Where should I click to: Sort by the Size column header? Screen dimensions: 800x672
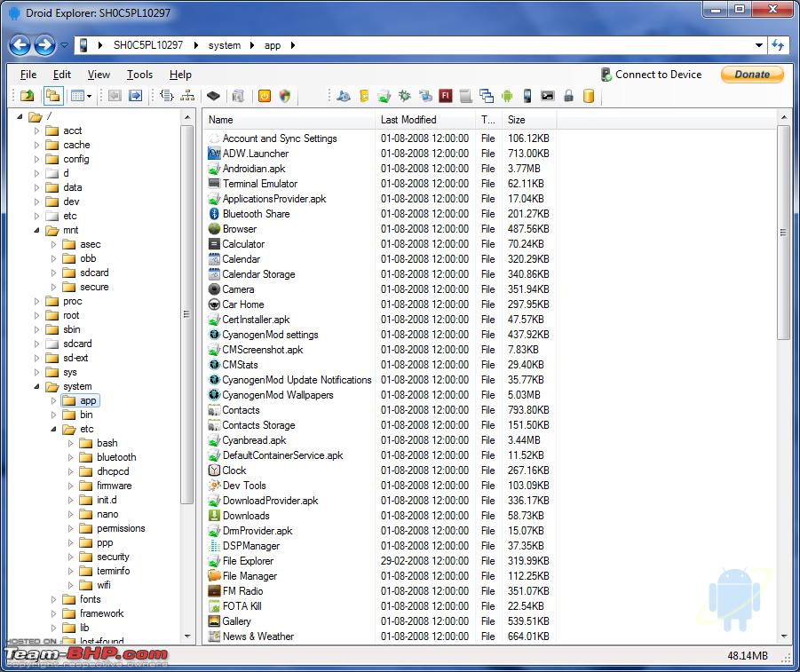tap(528, 120)
